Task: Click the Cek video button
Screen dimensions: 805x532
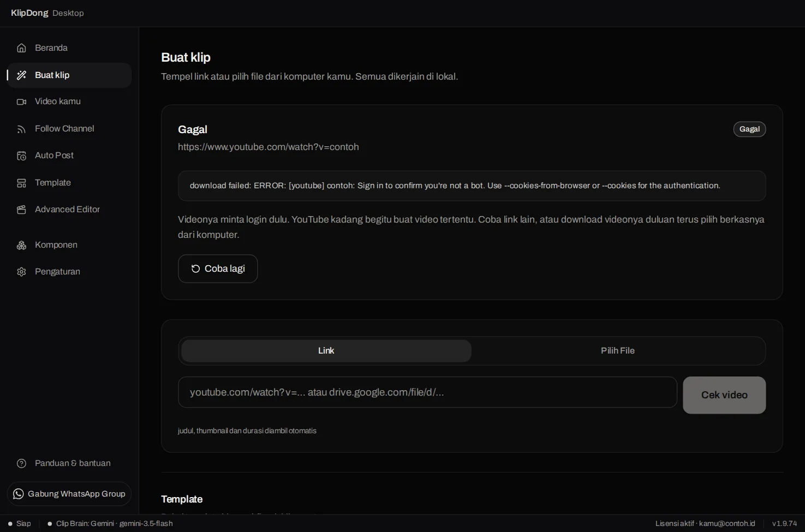Action: tap(724, 395)
